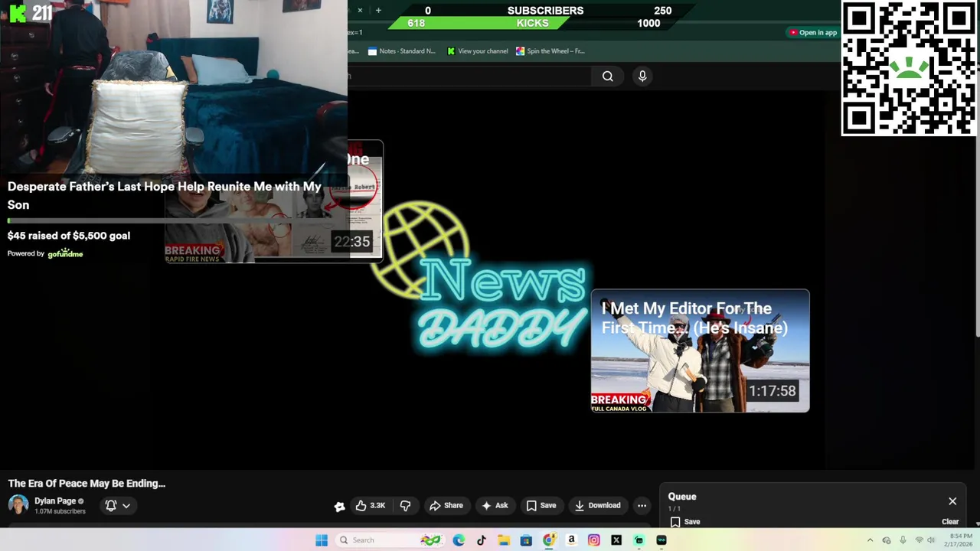Open the X app from the taskbar

coord(616,540)
